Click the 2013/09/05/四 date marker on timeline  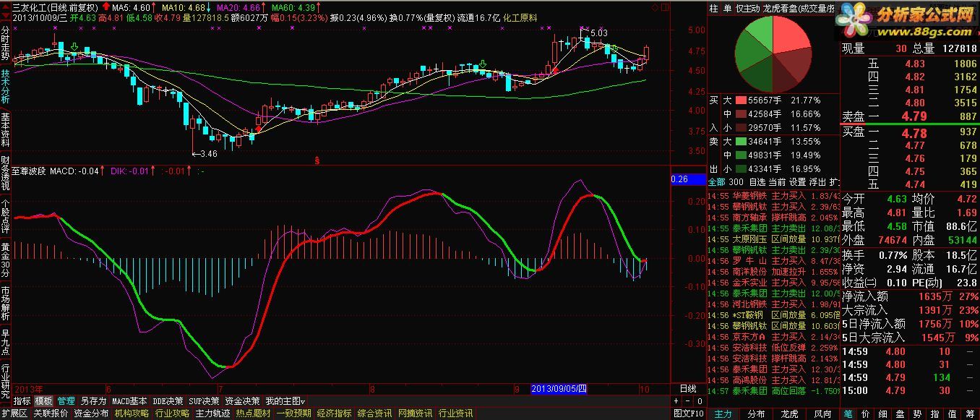coord(559,389)
